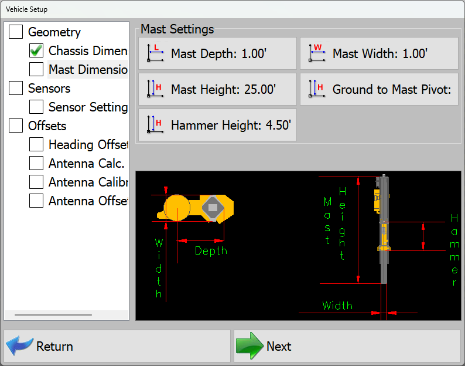The width and height of the screenshot is (465, 366).
Task: Check the Mast Dimensions checkbox
Action: point(36,69)
